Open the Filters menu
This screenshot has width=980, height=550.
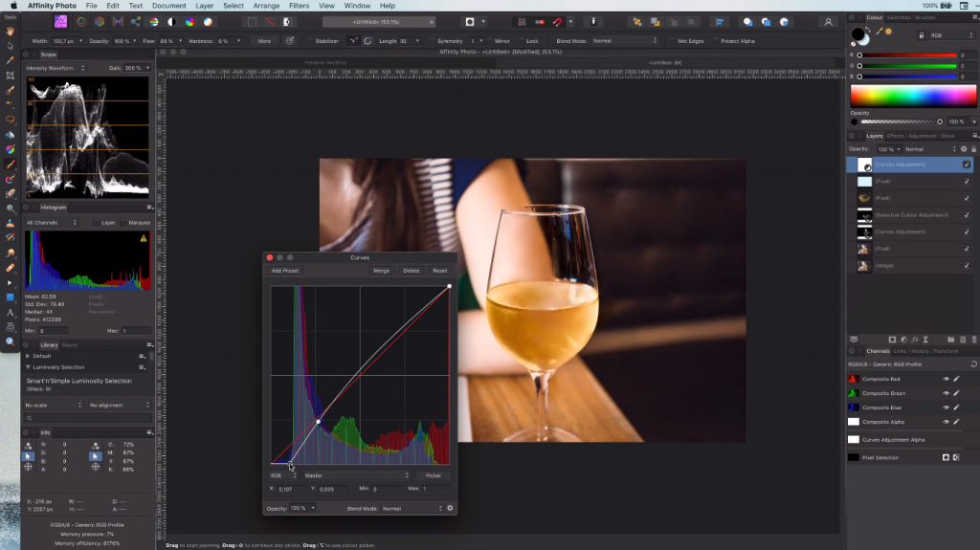coord(299,6)
